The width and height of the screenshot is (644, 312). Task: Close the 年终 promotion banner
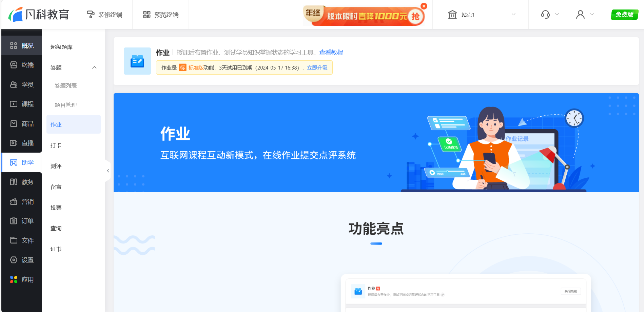pyautogui.click(x=424, y=6)
